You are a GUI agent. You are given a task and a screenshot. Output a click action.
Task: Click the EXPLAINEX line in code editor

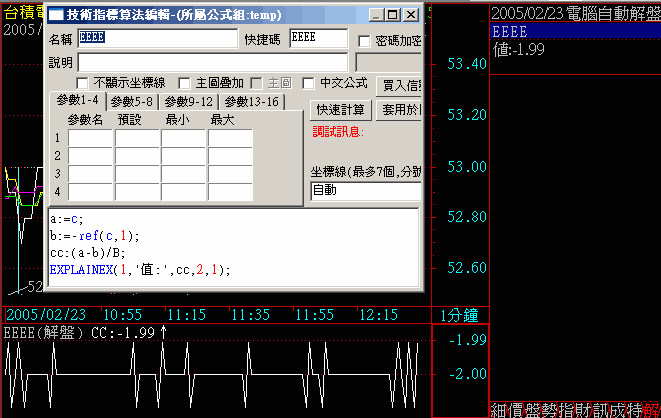pyautogui.click(x=140, y=270)
